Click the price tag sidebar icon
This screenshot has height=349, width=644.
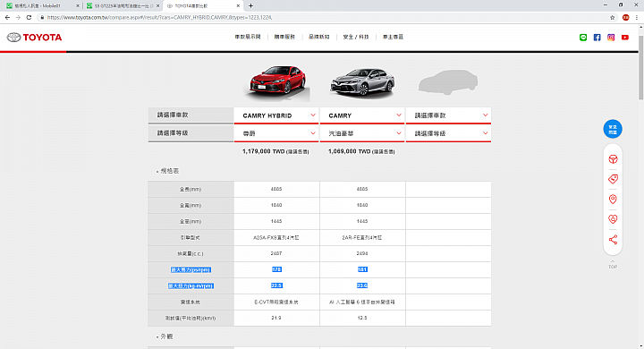[x=613, y=179]
